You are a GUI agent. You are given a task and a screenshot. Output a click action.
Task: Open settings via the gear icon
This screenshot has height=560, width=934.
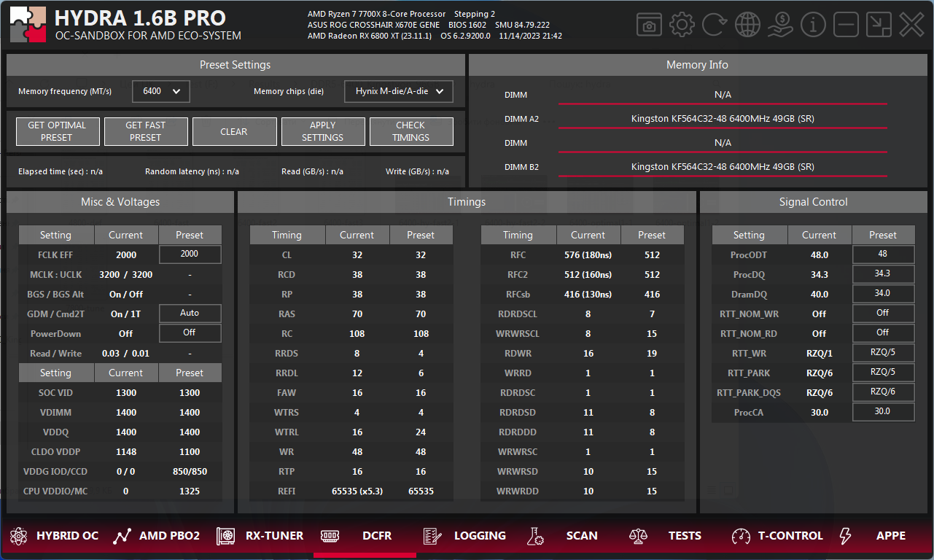[x=682, y=25]
